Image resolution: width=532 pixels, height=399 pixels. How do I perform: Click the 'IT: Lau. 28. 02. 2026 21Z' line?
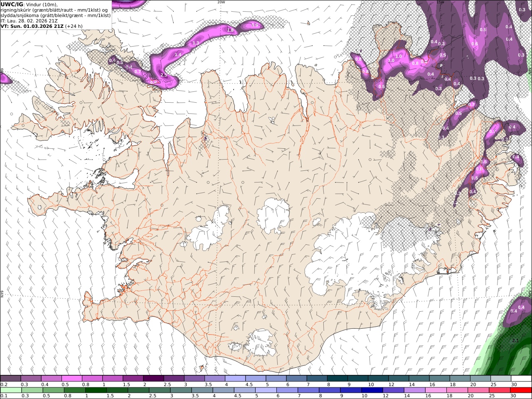coord(29,21)
